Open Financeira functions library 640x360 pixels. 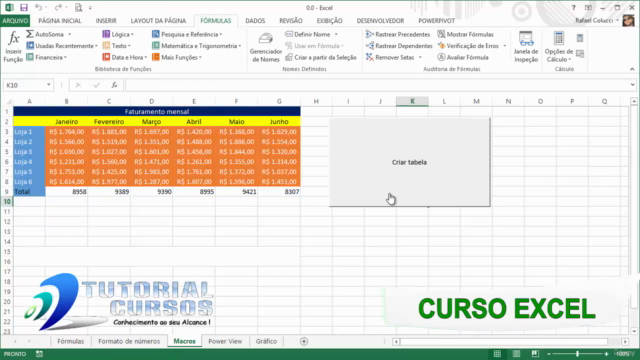pyautogui.click(x=47, y=58)
